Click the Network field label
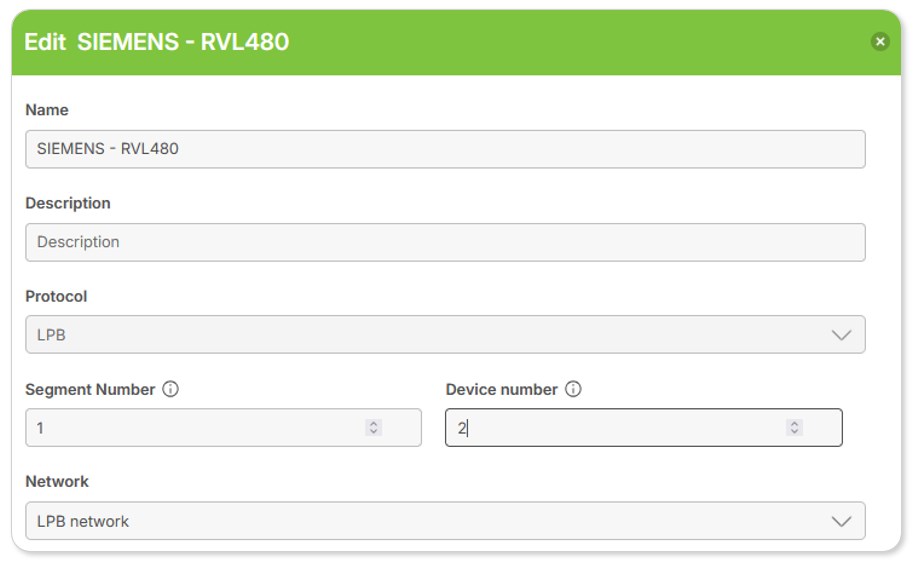The width and height of the screenshot is (918, 566). pyautogui.click(x=57, y=481)
